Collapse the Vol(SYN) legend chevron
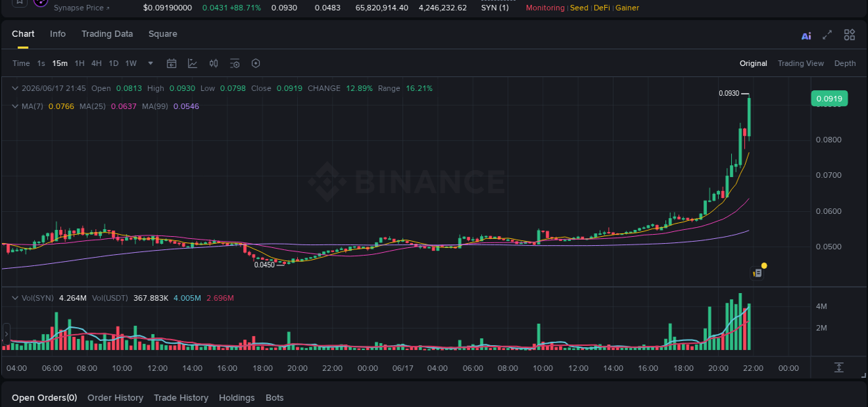868x407 pixels. pyautogui.click(x=15, y=298)
